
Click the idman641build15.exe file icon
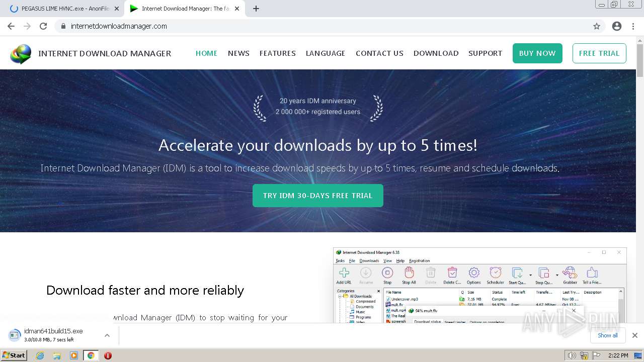point(15,335)
